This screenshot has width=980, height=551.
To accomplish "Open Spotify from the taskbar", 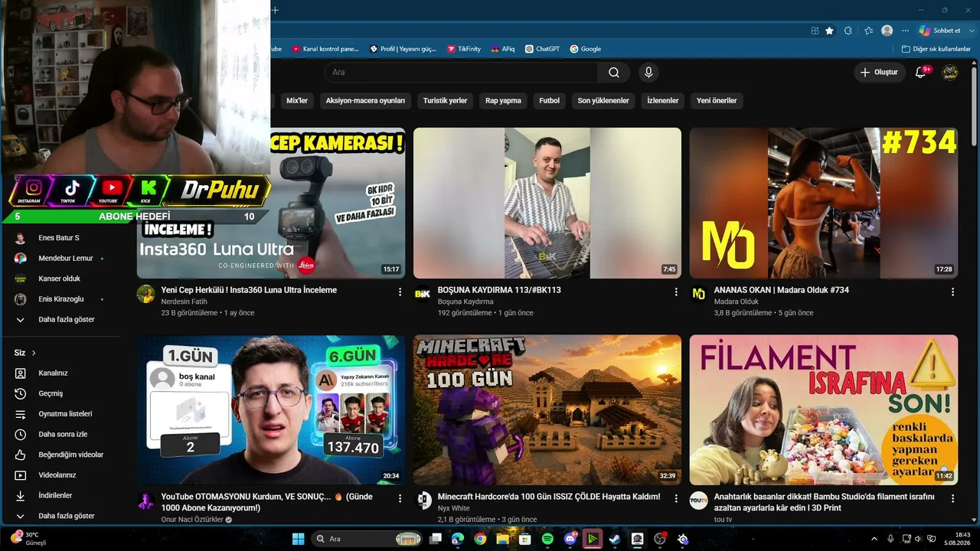I will pos(547,539).
